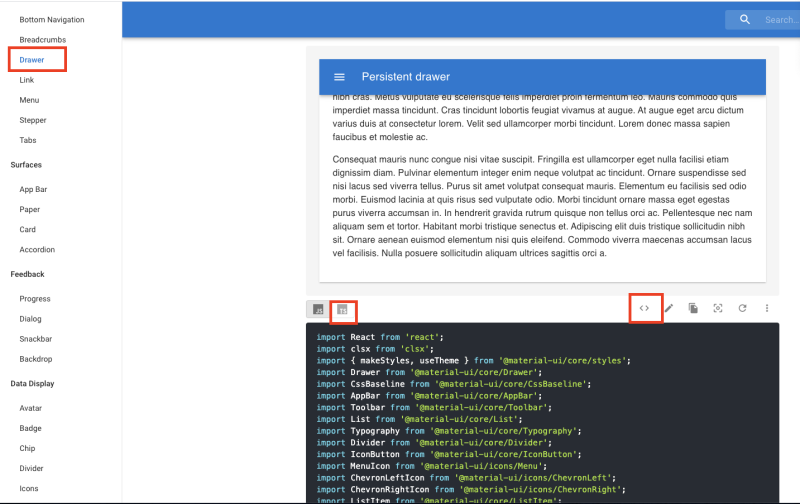This screenshot has height=504, width=800.
Task: Collapse the Surfaces section in sidebar
Action: pos(26,165)
